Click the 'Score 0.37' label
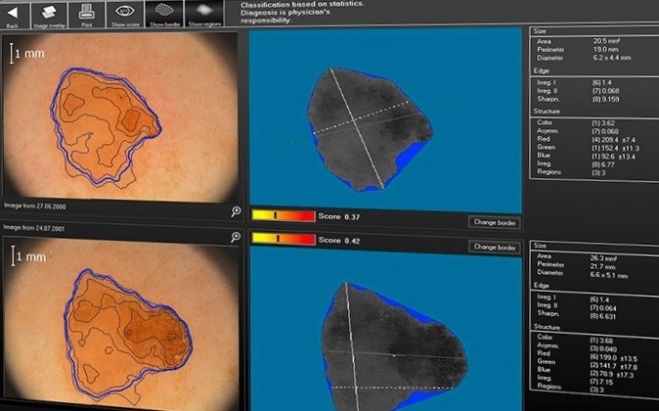 pos(339,216)
